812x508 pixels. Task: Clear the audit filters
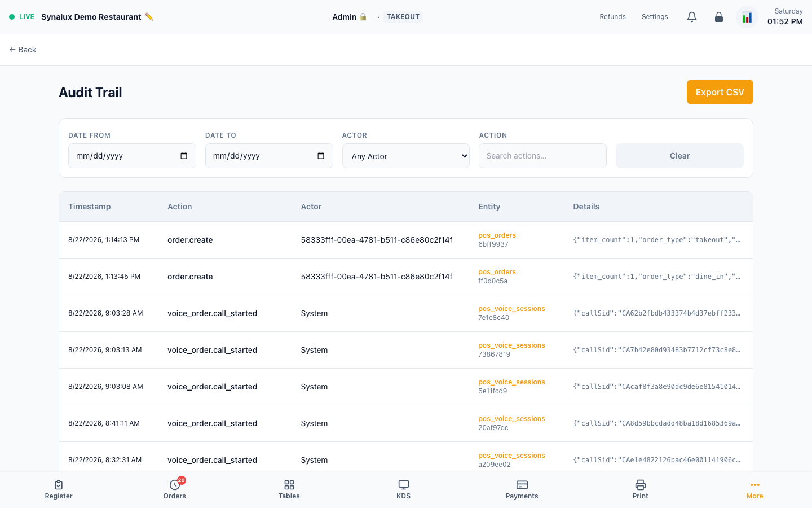point(679,156)
